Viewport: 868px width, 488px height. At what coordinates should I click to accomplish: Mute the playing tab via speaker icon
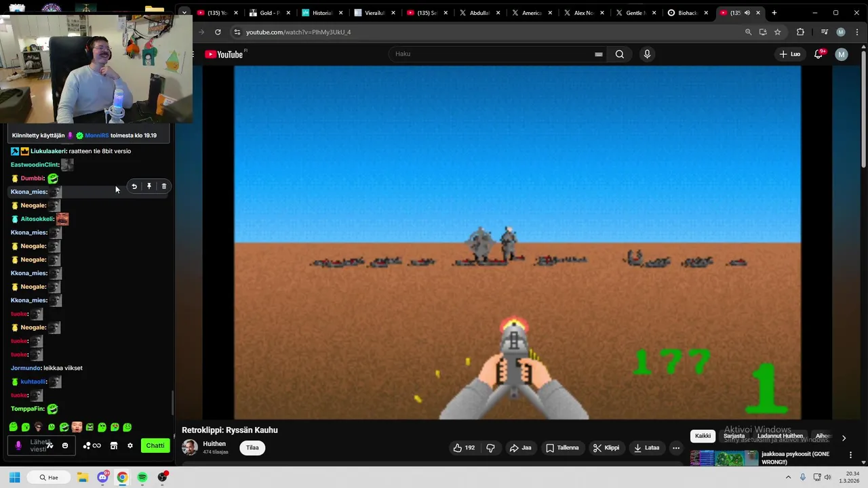tap(747, 13)
